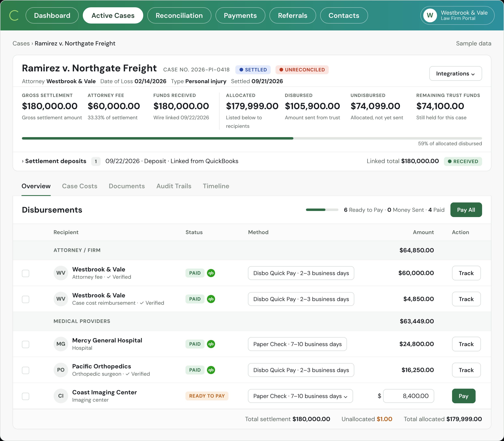504x441 pixels.
Task: Click the Remaining Trust Funds $74,100.00 value
Action: pos(440,106)
